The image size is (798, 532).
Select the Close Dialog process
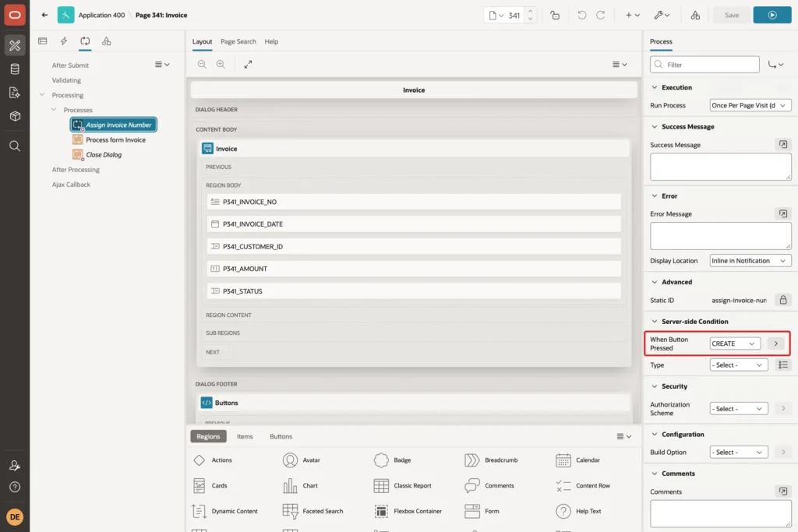tap(97, 155)
